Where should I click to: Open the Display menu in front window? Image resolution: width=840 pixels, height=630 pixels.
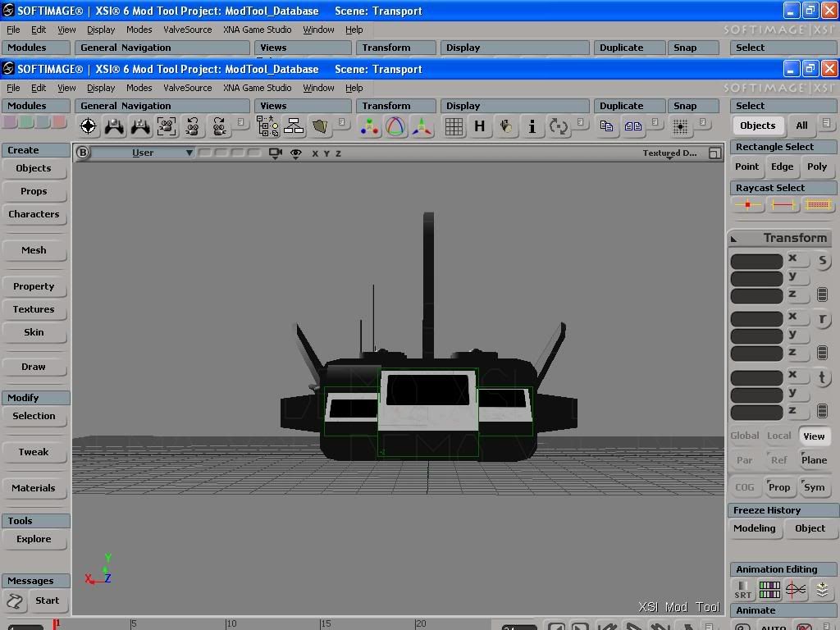coord(101,88)
